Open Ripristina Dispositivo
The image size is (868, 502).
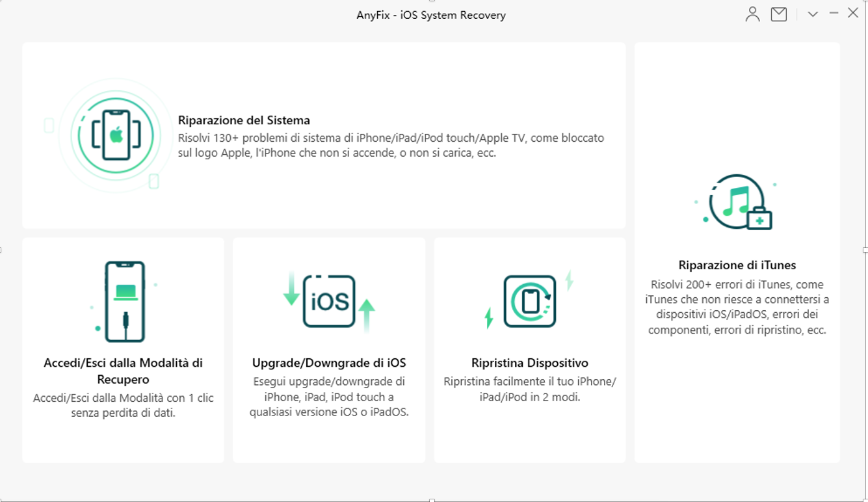coord(530,363)
